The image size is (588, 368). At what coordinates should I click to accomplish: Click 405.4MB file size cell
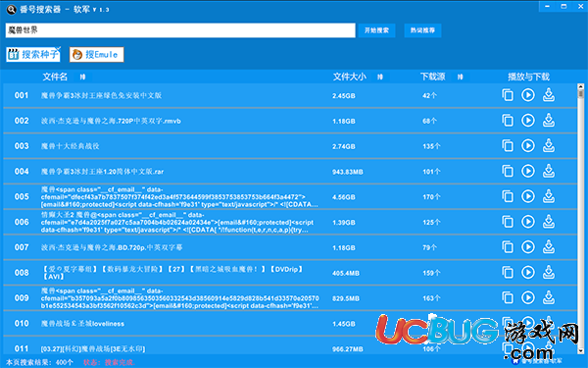click(345, 273)
